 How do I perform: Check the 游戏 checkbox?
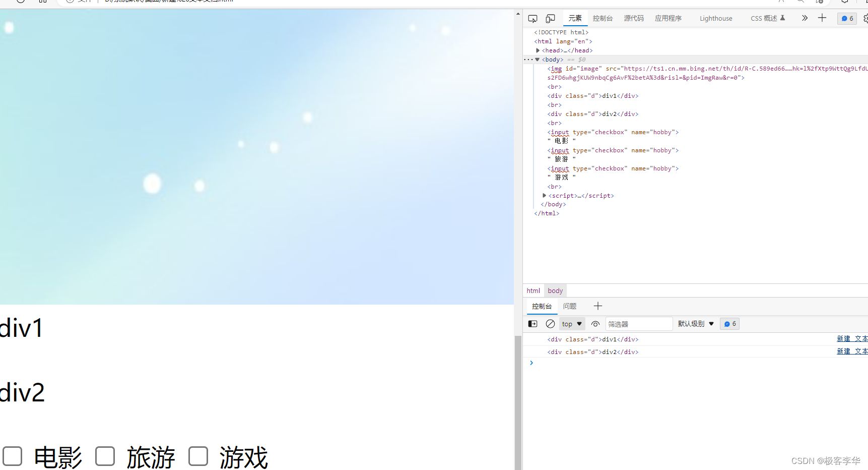click(198, 456)
